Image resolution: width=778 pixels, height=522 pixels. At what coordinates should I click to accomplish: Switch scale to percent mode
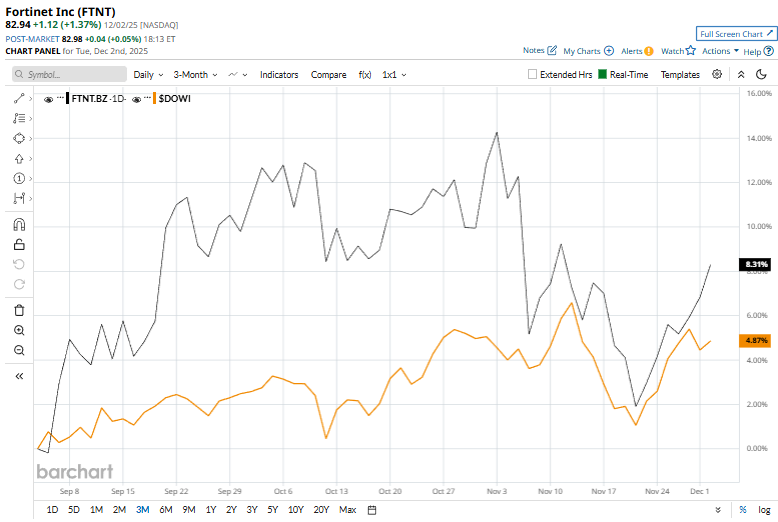743,510
